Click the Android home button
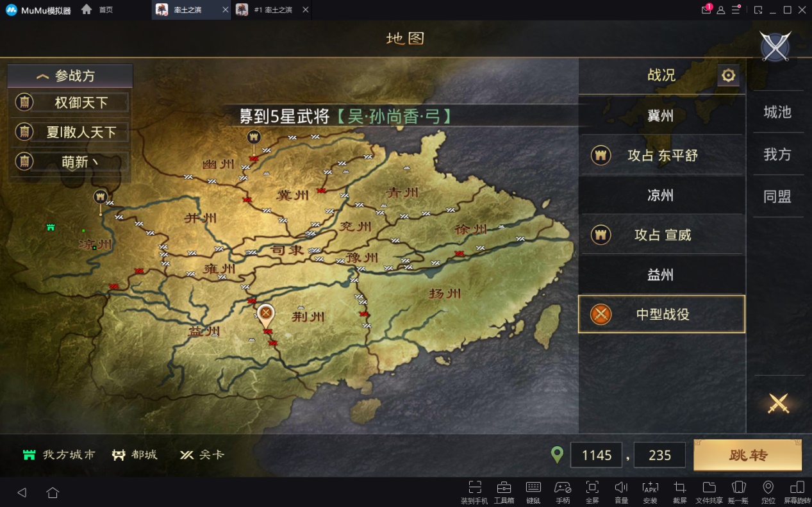 [53, 492]
